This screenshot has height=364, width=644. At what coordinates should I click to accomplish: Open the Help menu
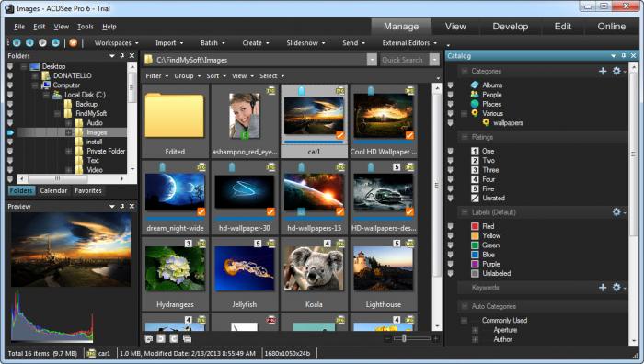[109, 27]
